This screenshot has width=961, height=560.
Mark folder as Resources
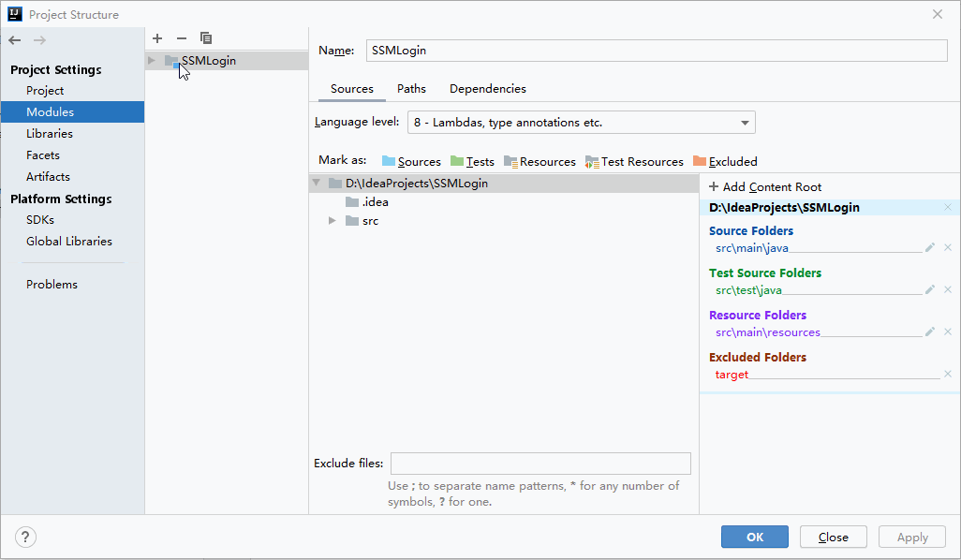pyautogui.click(x=540, y=162)
